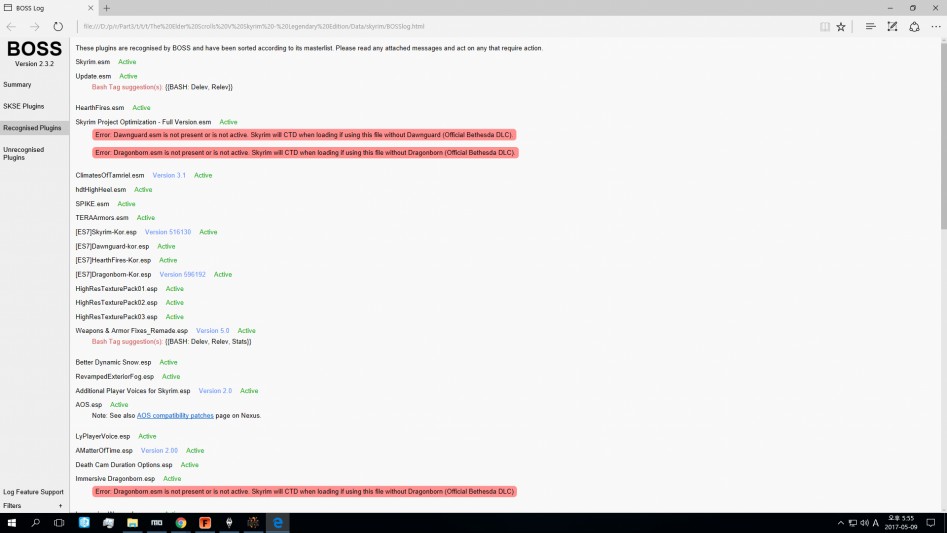Follow the AOS compatibility patches link

point(175,415)
